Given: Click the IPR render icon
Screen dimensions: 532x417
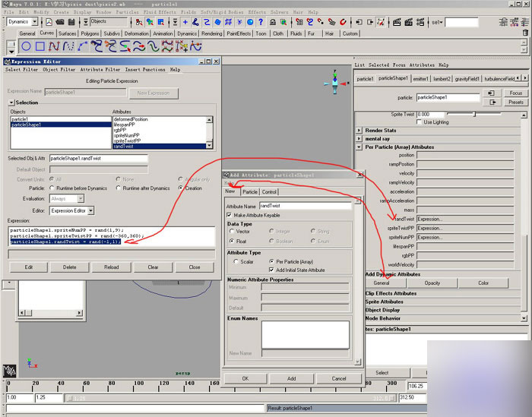Looking at the screenshot, I should (409, 22).
